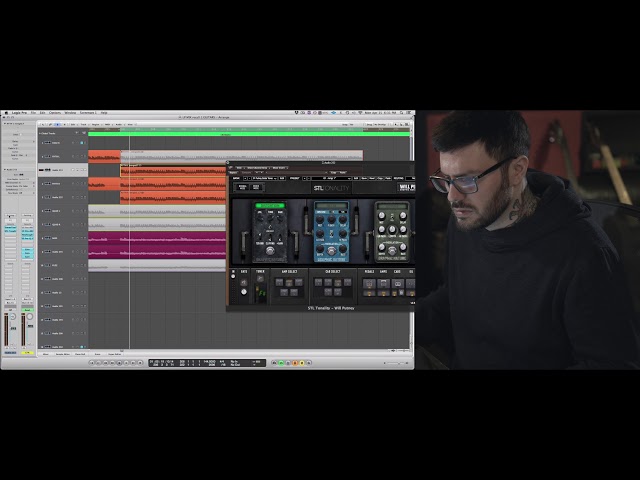Open the Screenset 1 menu
This screenshot has height=480, width=640.
pos(88,113)
